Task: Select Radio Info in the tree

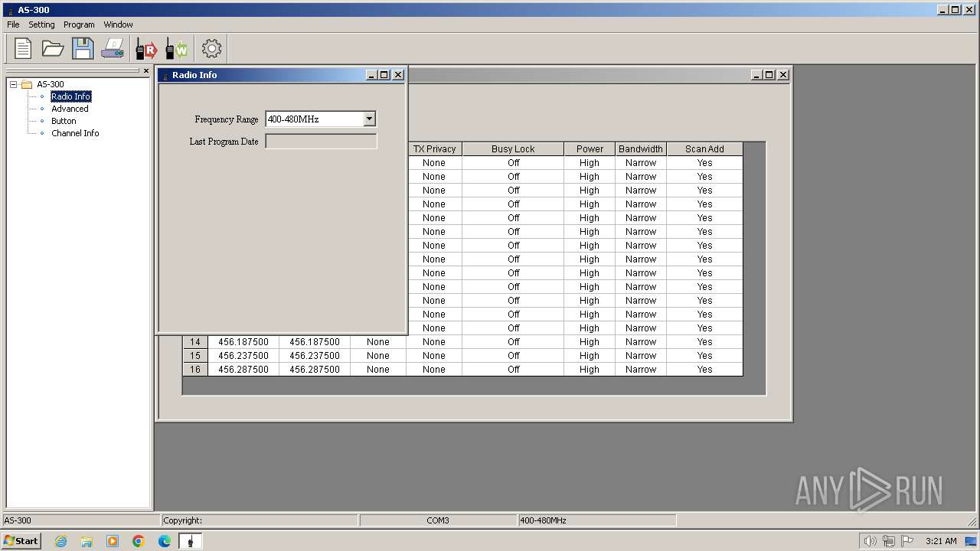Action: pos(71,96)
